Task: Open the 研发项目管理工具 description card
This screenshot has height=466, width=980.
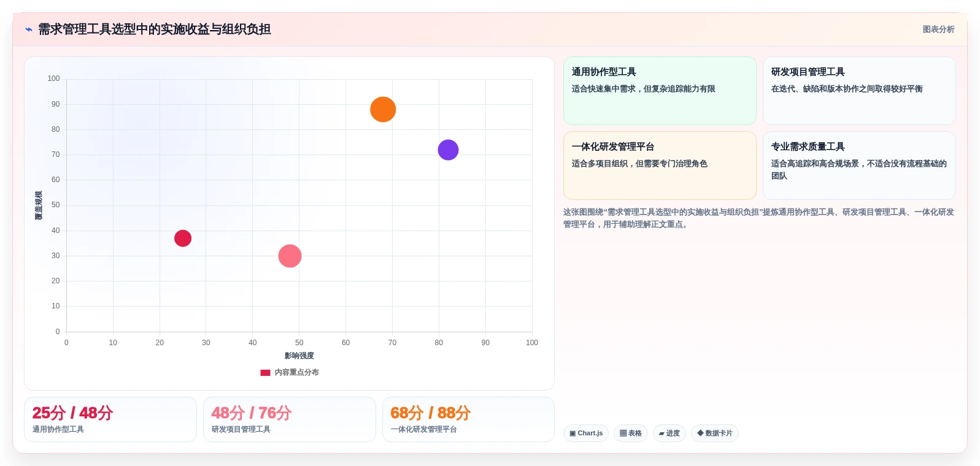Action: coord(859,91)
